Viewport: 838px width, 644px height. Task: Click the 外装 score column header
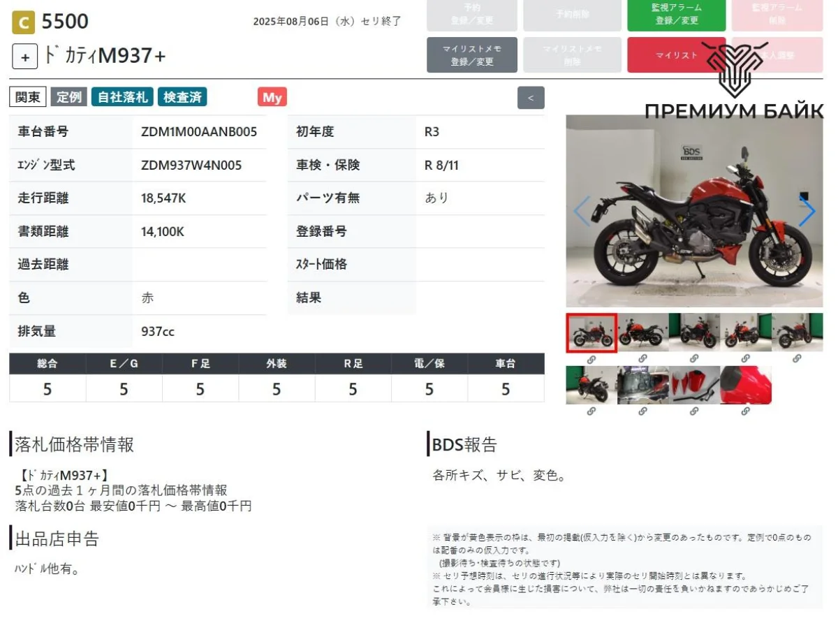(x=277, y=364)
